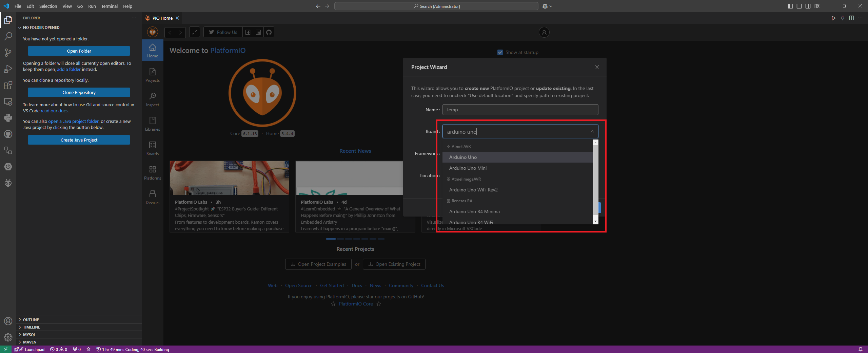Open the Accounts menu icon
Image resolution: width=868 pixels, height=353 pixels.
coord(8,321)
